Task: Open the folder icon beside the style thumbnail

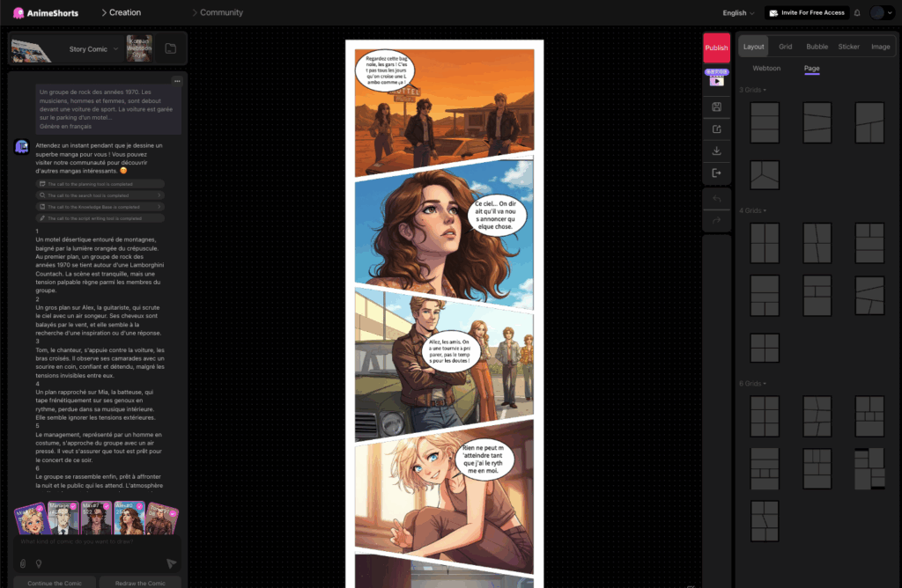Action: pos(170,48)
